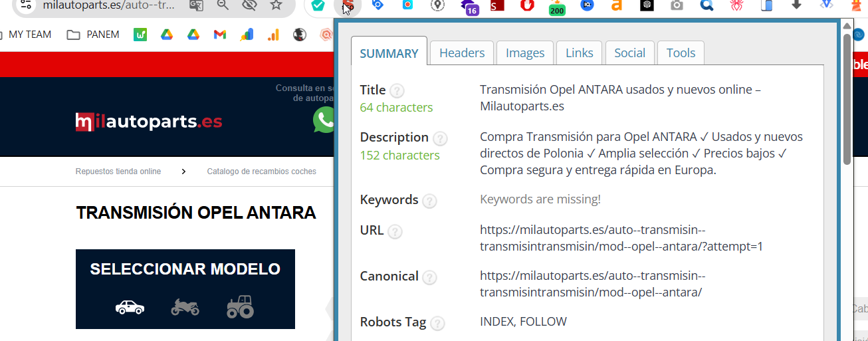Click the help icon next to Canonical
Image resolution: width=868 pixels, height=341 pixels.
pos(429,278)
